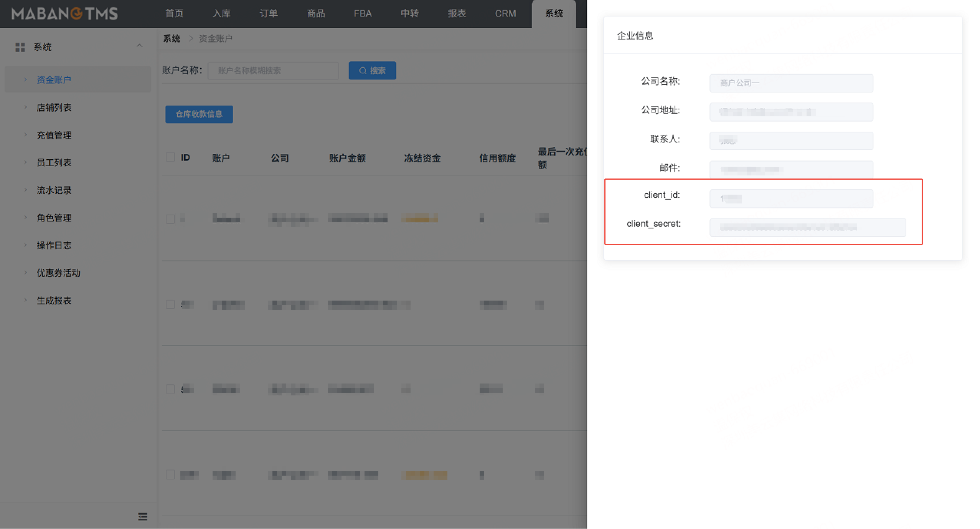Click the client_id input field
This screenshot has height=529, width=980.
point(791,198)
